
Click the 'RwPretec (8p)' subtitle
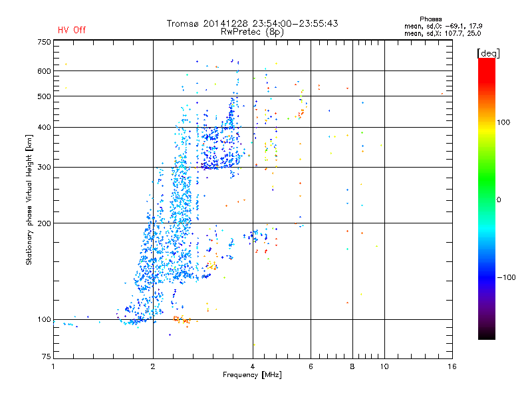252,32
